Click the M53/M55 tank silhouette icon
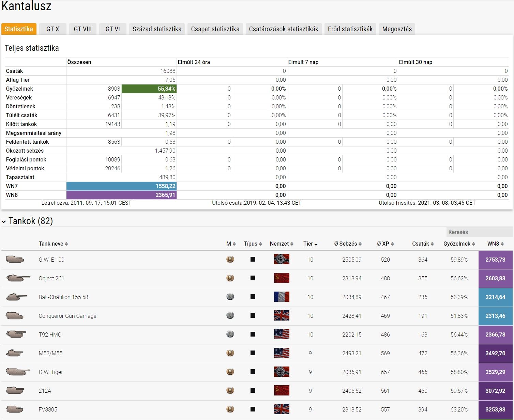This screenshot has height=420, width=514. click(15, 353)
